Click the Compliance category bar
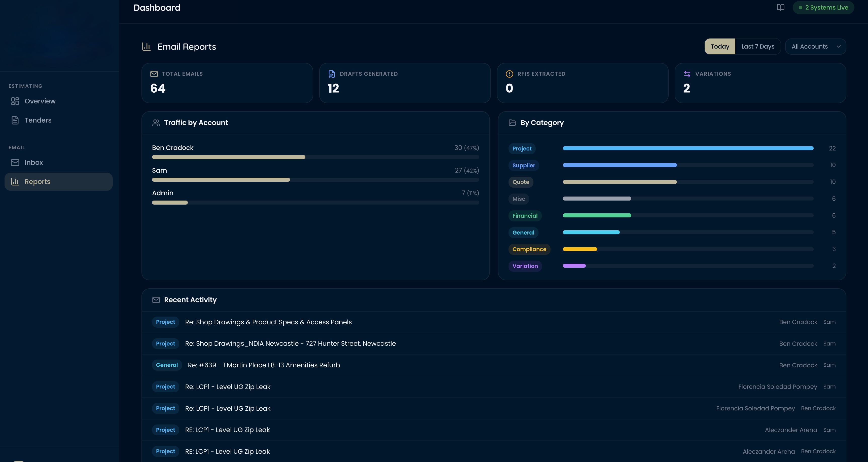 pos(688,249)
